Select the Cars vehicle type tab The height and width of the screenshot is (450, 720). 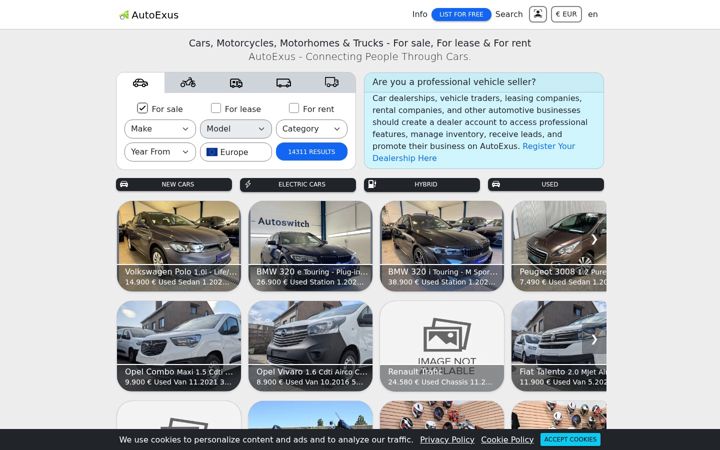coord(141,83)
